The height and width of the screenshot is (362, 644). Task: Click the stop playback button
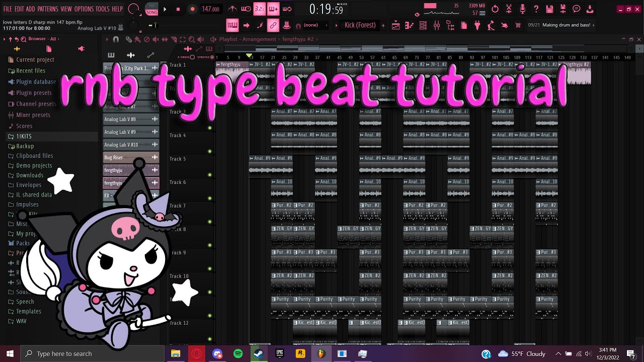[178, 9]
